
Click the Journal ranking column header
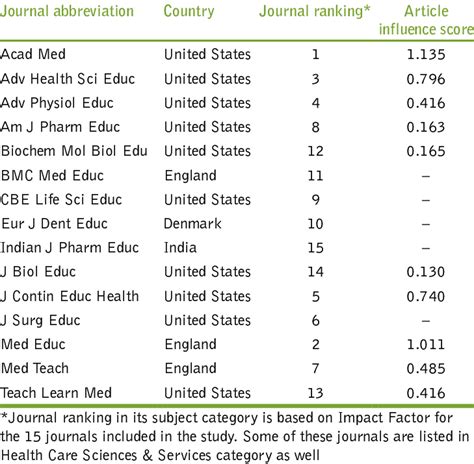[315, 11]
